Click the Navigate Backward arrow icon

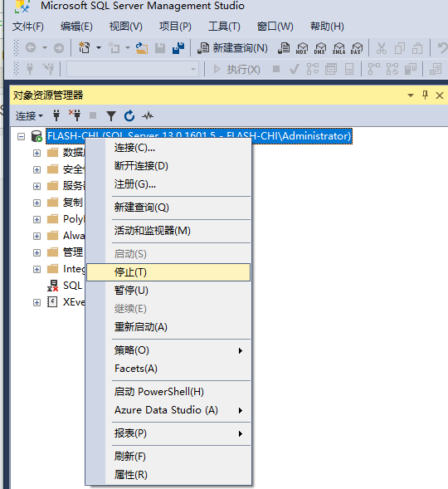pyautogui.click(x=31, y=47)
